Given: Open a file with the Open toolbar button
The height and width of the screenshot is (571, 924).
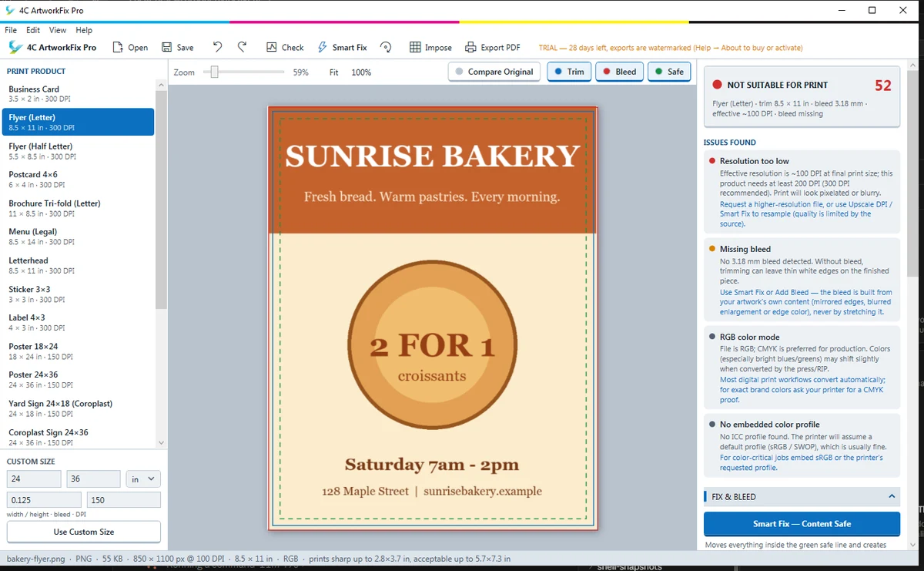Looking at the screenshot, I should 130,48.
